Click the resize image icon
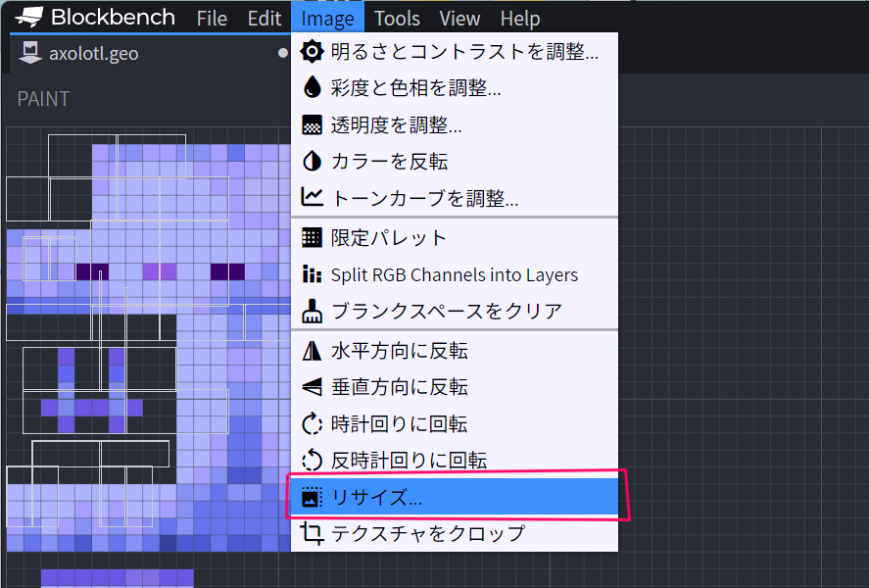This screenshot has width=869, height=588. pos(312,497)
